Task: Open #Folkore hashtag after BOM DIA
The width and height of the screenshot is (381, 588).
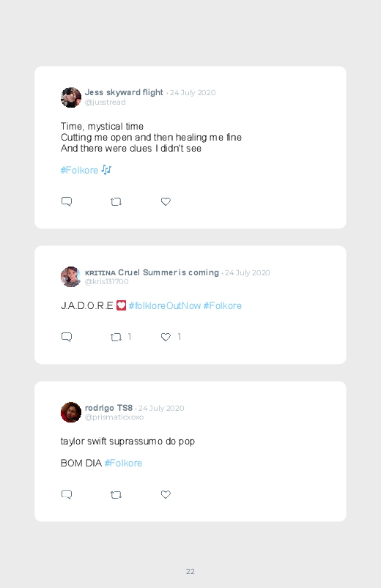Action: click(x=123, y=463)
